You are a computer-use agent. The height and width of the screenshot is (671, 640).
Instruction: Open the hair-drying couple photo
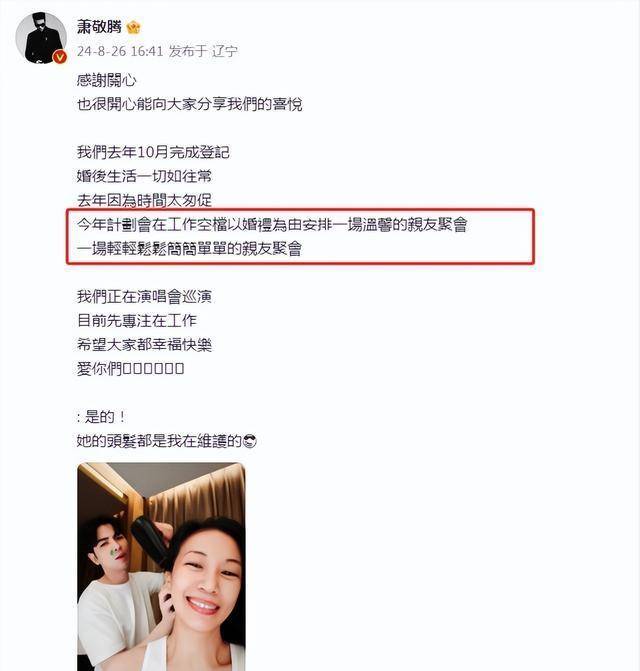tap(161, 567)
